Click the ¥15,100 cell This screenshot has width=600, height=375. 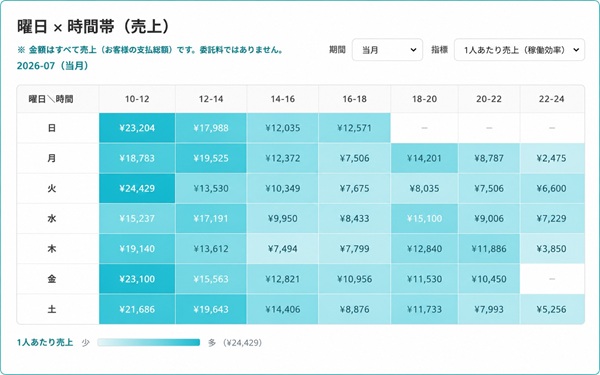(424, 218)
